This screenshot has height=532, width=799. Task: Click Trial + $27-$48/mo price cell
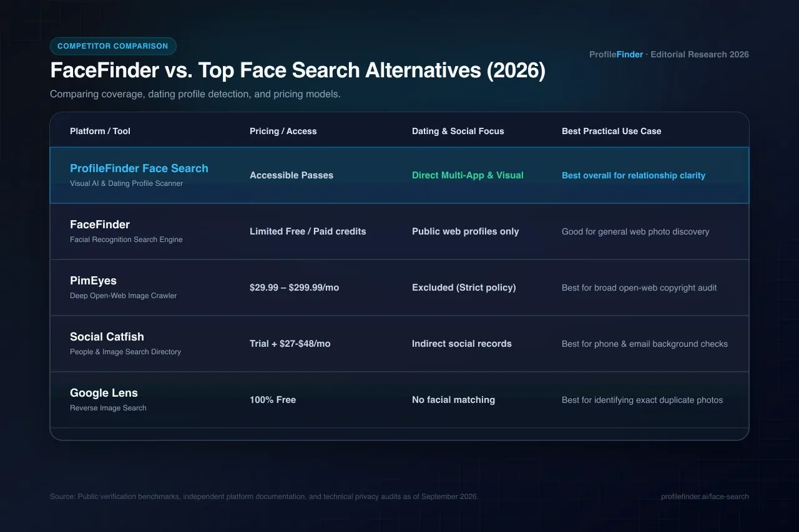[290, 344]
